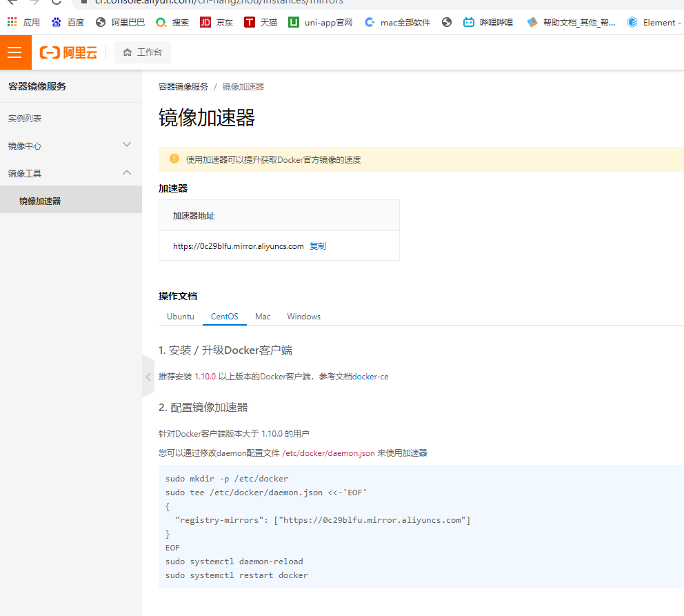Collapse the 镜像工具 sidebar section
Viewport: 684px width, 616px height.
[70, 173]
